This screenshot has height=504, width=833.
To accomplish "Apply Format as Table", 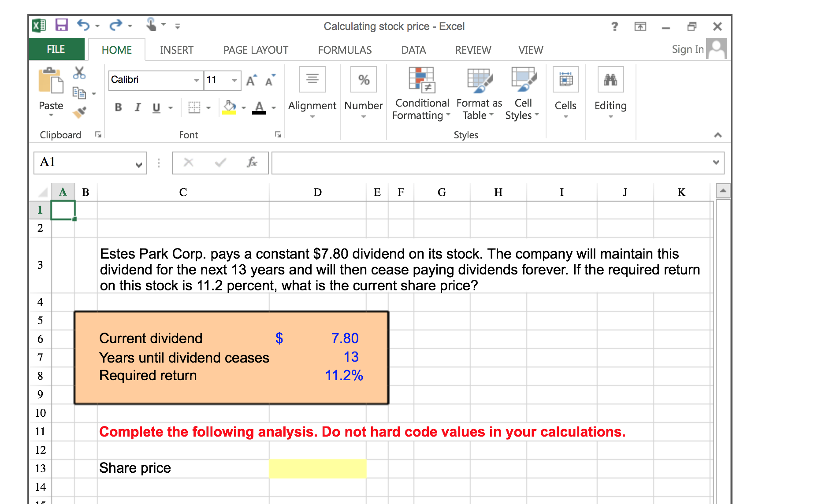I will (479, 93).
